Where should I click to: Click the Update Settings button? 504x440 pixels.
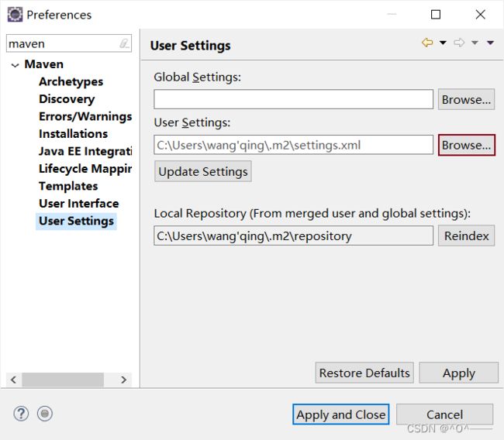(x=203, y=171)
